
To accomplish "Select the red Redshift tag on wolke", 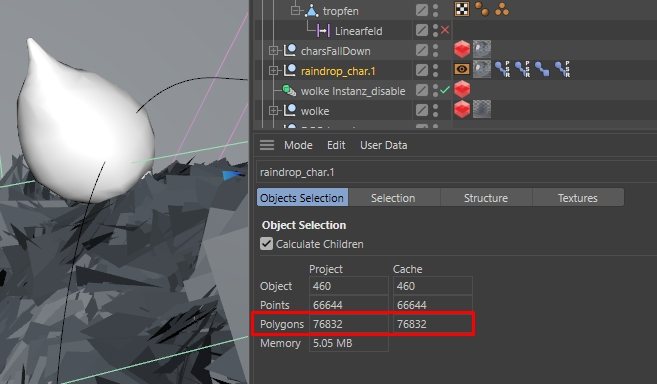I will [462, 109].
